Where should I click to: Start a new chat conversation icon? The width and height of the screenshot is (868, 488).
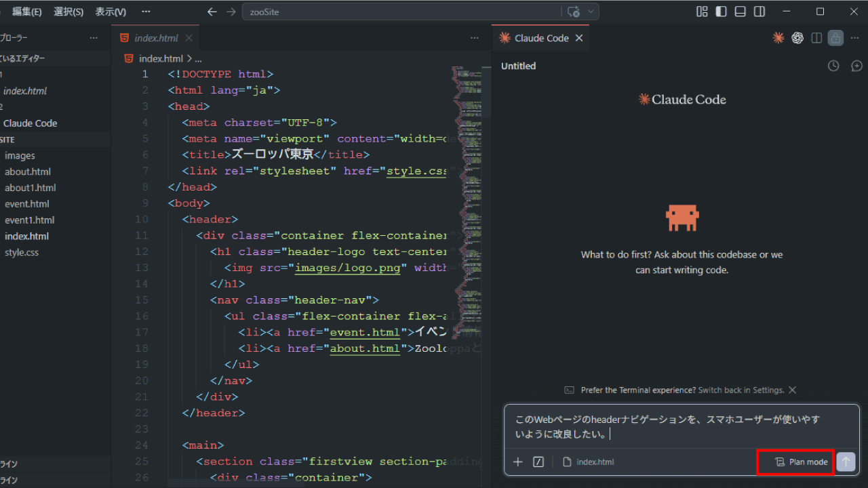(856, 66)
